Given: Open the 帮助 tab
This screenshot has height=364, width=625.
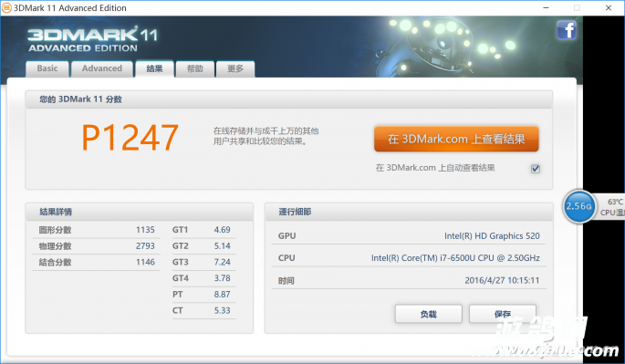Looking at the screenshot, I should (x=195, y=68).
